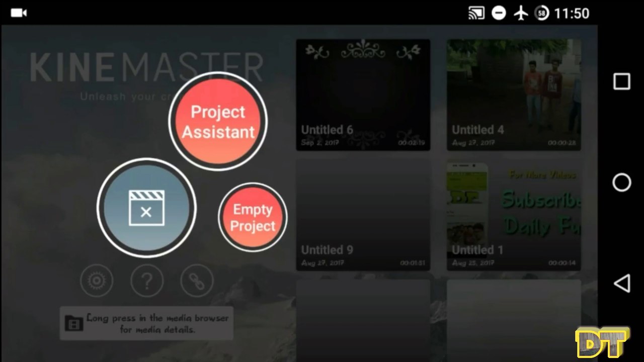Open the Untitled 6 project thumbnail
Image resolution: width=644 pixels, height=362 pixels.
363,95
